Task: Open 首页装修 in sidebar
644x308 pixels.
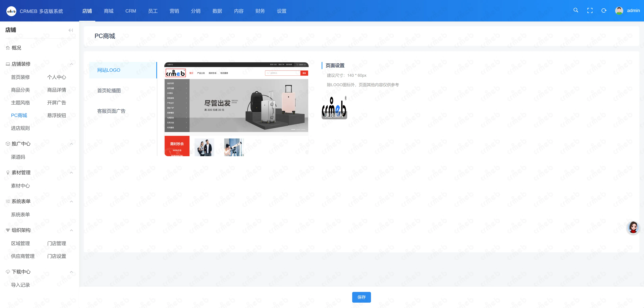Action: (x=20, y=77)
